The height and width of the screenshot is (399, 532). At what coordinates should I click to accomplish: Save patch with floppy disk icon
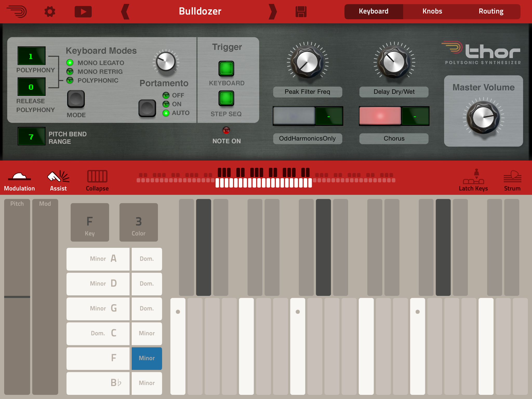[301, 12]
